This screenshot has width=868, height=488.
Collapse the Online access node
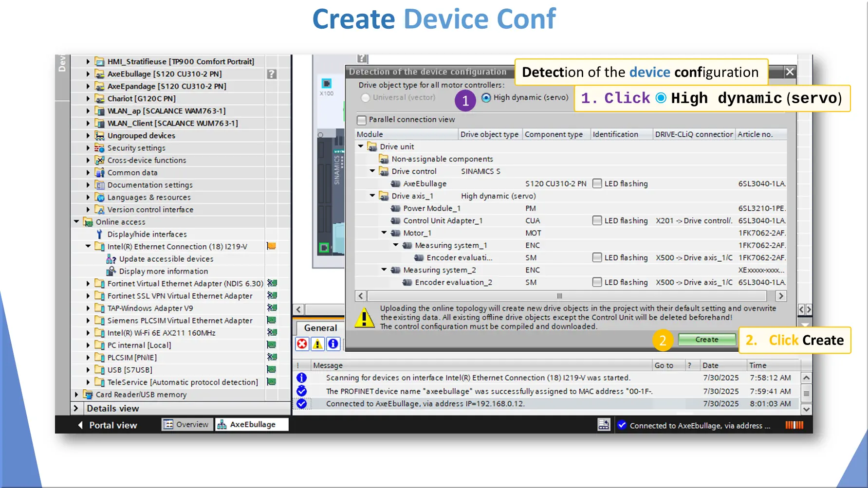pos(76,222)
